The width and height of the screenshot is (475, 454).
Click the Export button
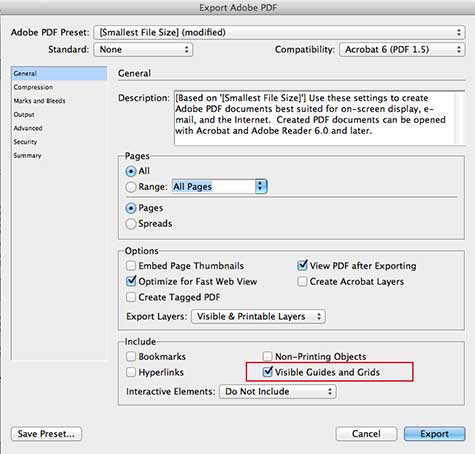pyautogui.click(x=434, y=434)
